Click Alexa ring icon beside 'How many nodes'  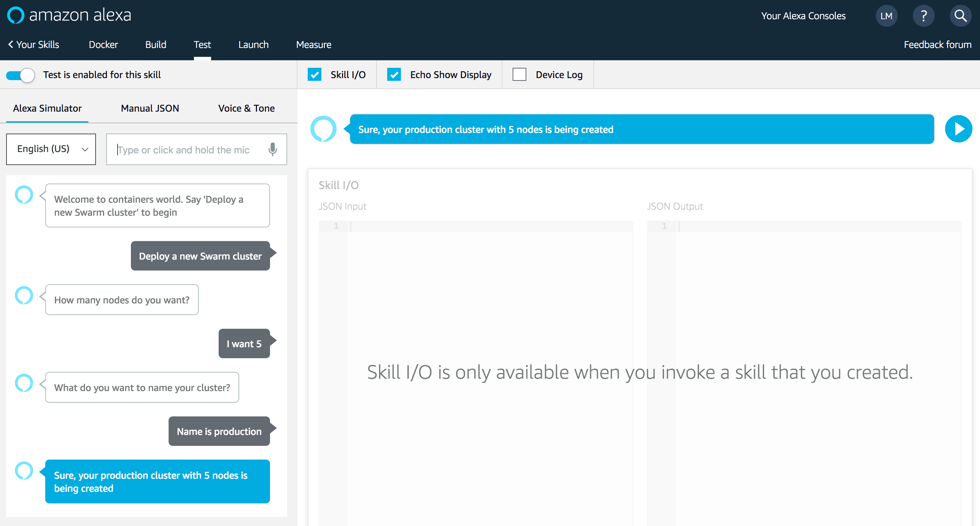tap(24, 296)
